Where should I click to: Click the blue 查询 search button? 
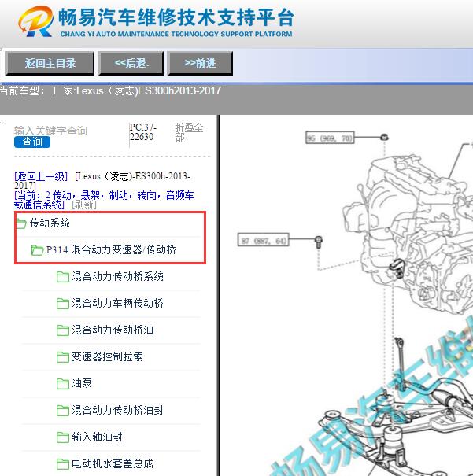pyautogui.click(x=32, y=142)
